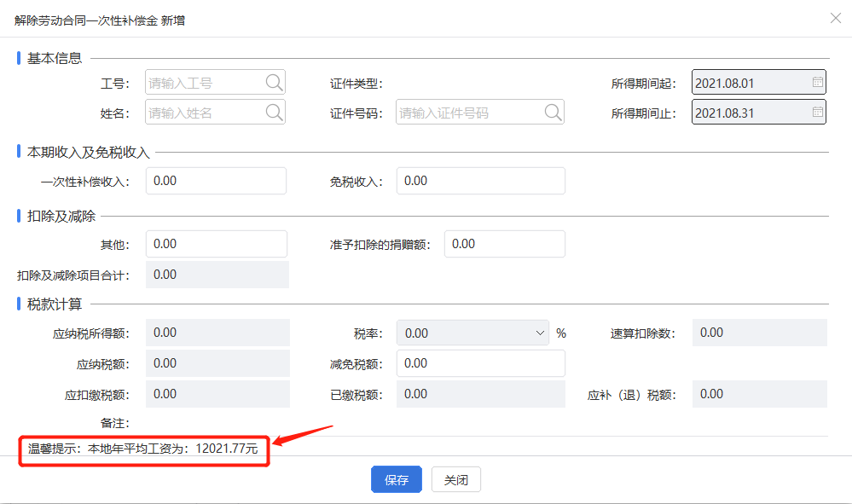Click the 其他 deduction input
This screenshot has width=852, height=504.
tap(216, 244)
